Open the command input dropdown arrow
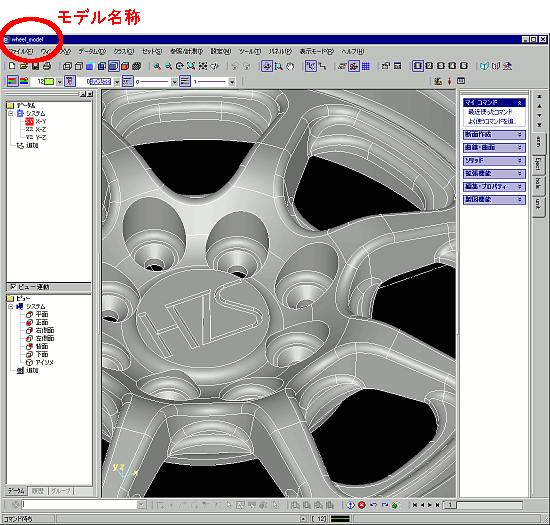 (x=141, y=505)
